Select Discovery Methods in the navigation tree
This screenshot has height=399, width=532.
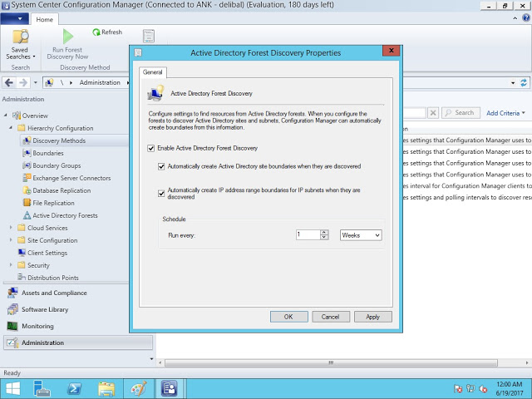58,140
